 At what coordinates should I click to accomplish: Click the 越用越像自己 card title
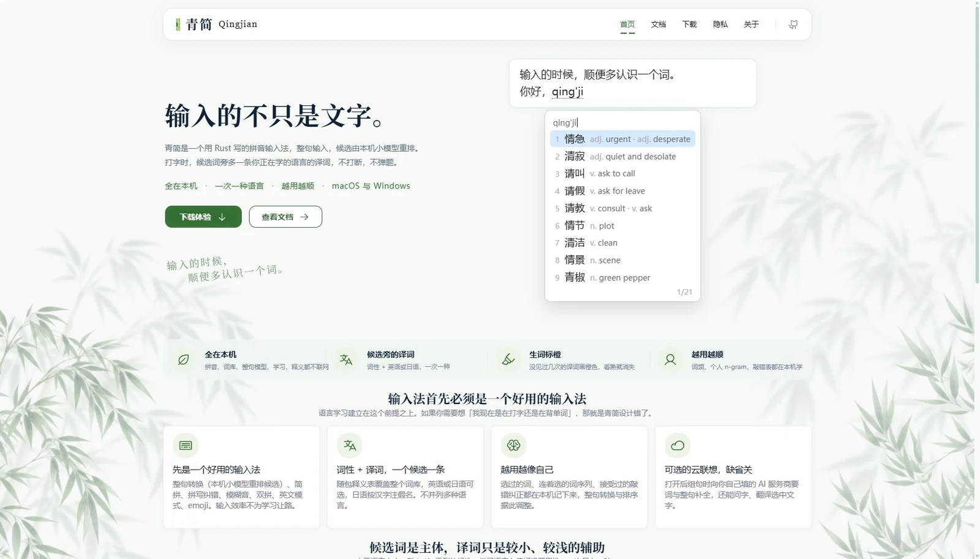click(x=527, y=470)
